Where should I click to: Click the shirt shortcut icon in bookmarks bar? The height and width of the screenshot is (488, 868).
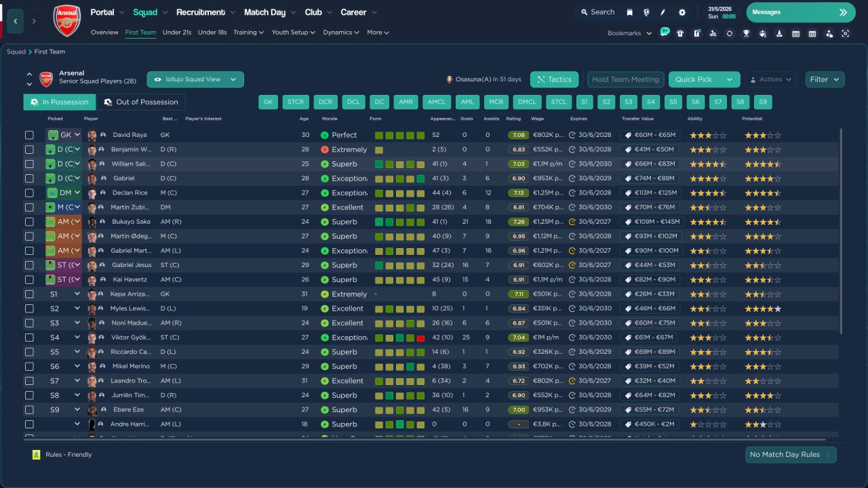click(680, 33)
